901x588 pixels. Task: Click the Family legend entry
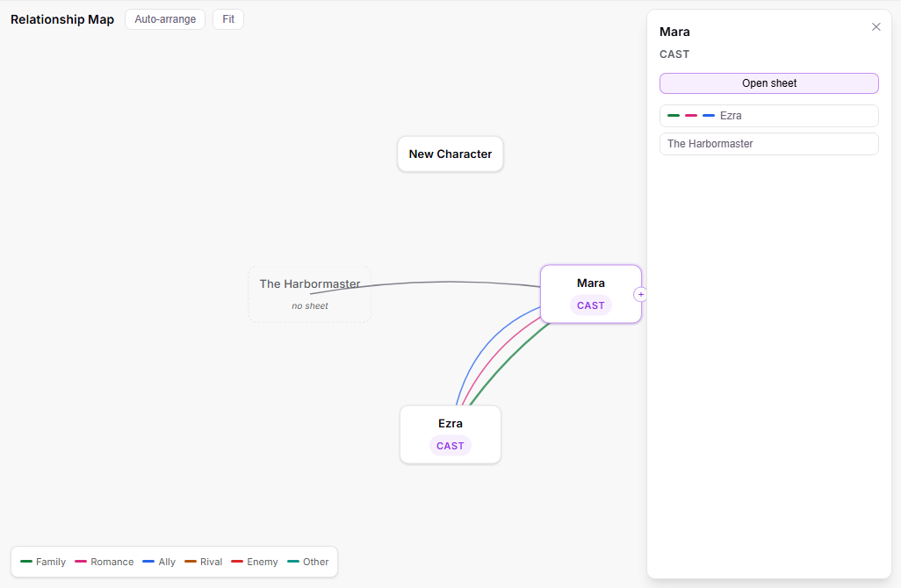[43, 562]
